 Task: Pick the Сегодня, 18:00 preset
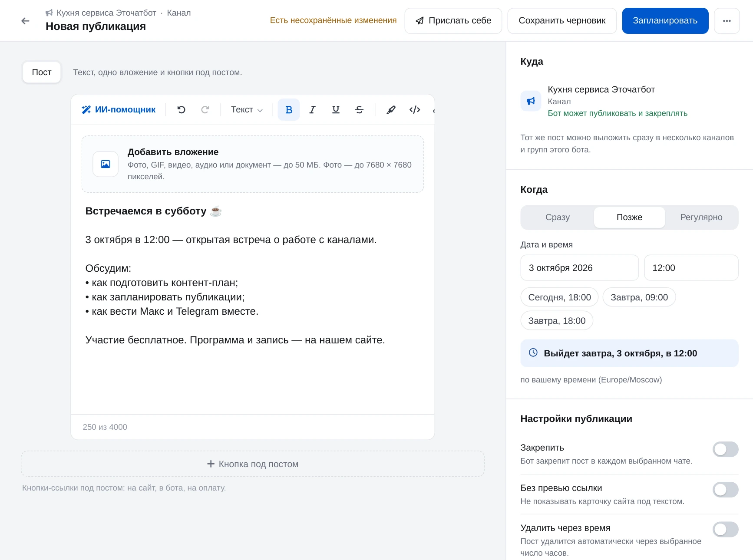(x=559, y=297)
